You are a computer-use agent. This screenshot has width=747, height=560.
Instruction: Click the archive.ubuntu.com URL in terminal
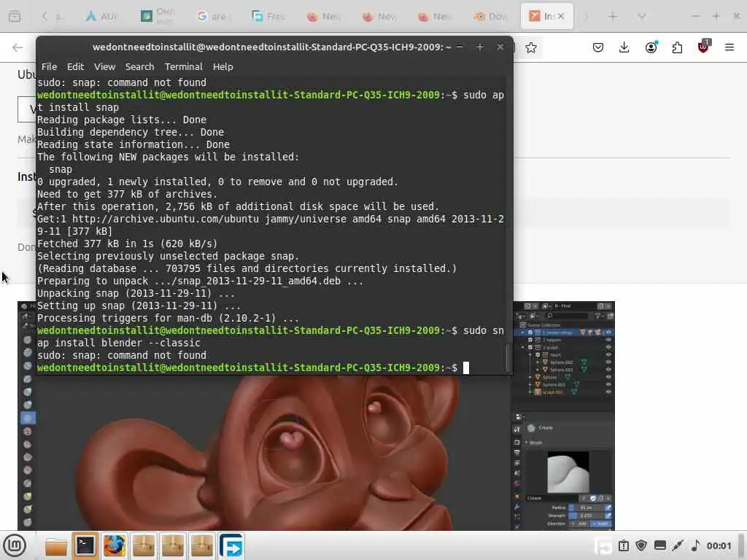tap(166, 219)
